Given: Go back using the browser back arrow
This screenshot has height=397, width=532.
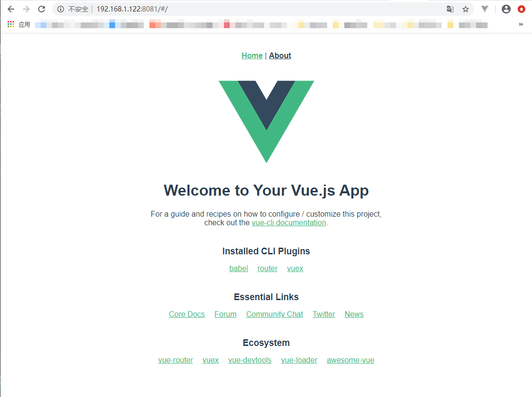Looking at the screenshot, I should [x=11, y=9].
